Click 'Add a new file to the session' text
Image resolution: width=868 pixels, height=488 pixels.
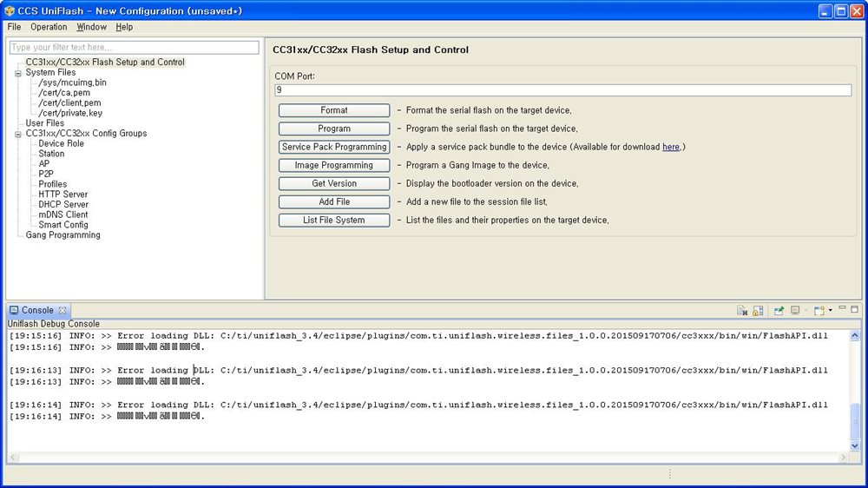[477, 201]
